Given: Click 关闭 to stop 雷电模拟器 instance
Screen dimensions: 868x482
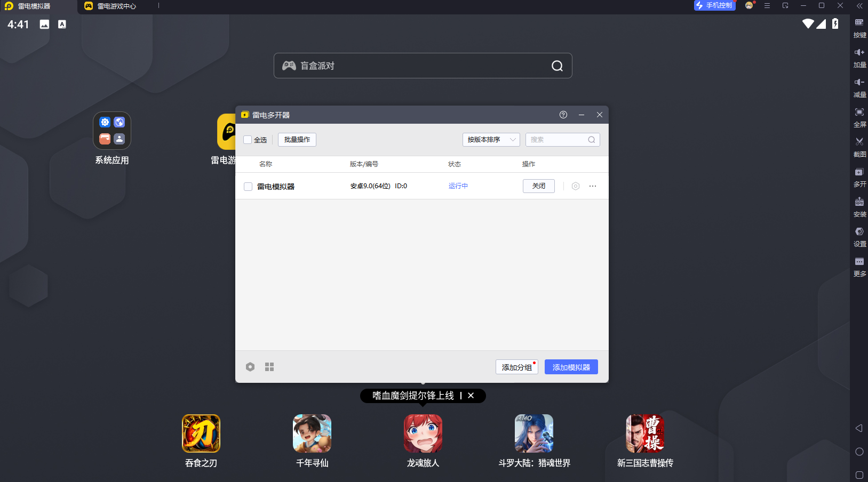Looking at the screenshot, I should [539, 186].
